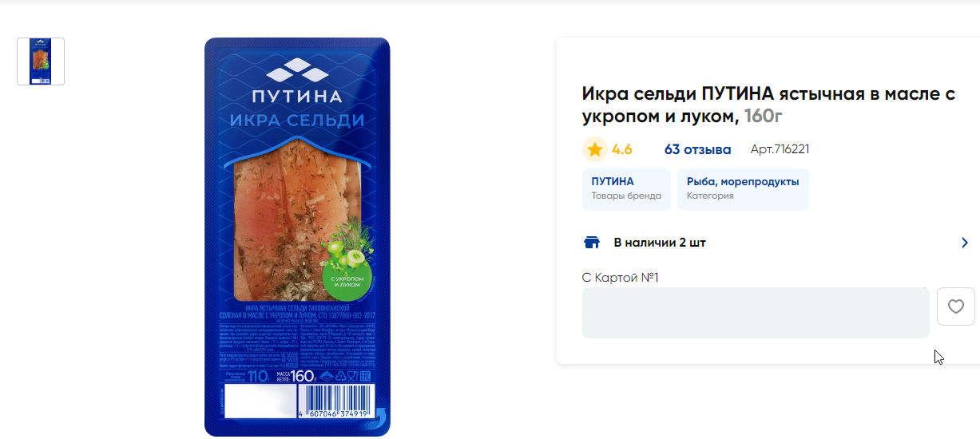Click the Икра сельди ПУТИНА product title
Viewport: 980px width, 439px height.
click(768, 105)
